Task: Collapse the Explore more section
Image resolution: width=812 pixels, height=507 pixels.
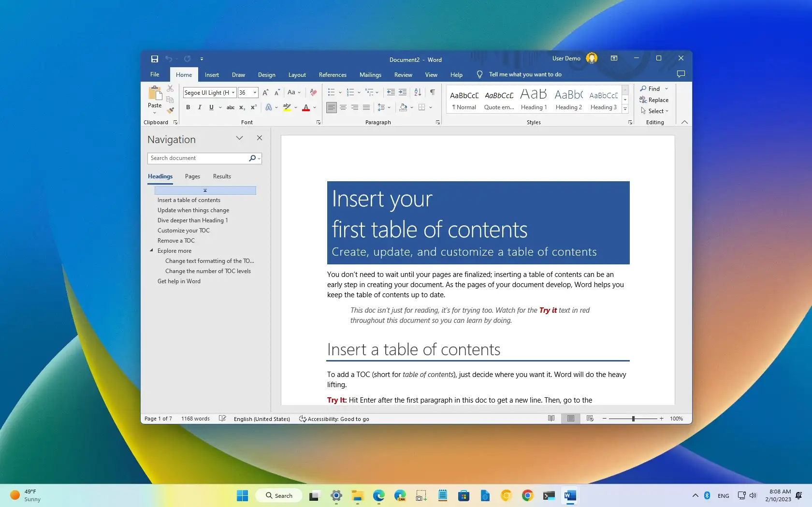Action: pos(152,251)
